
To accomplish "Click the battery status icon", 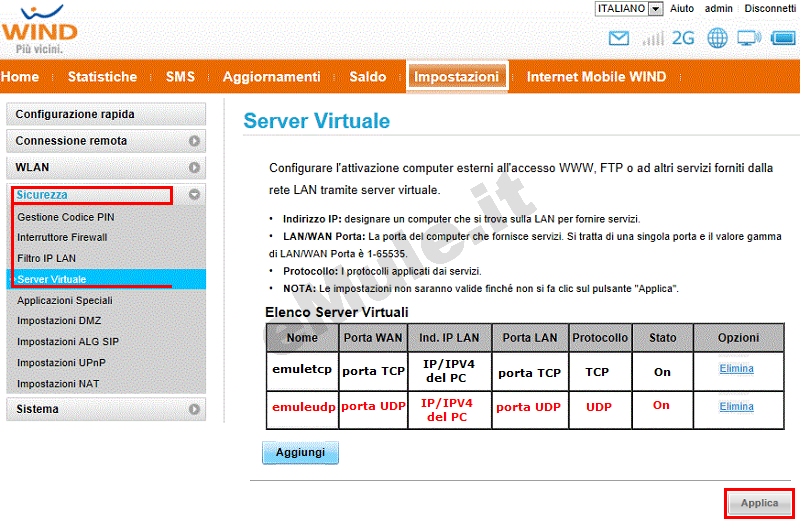I will coord(783,38).
